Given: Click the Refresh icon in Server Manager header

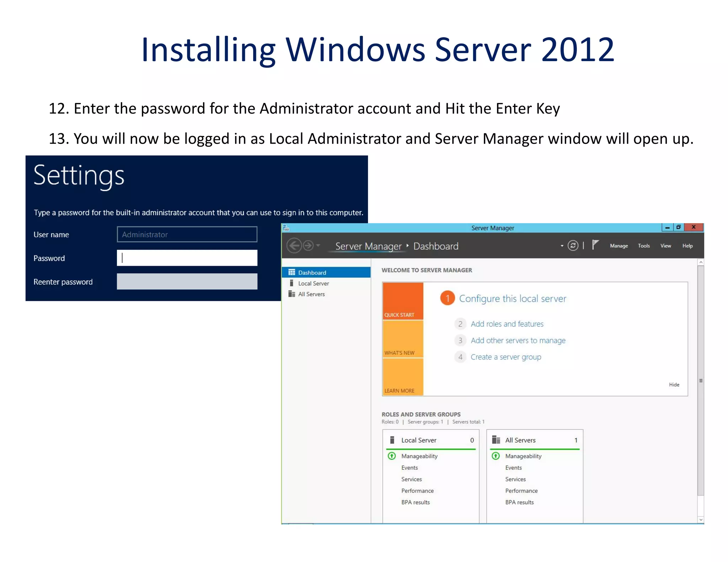Looking at the screenshot, I should click(x=573, y=245).
